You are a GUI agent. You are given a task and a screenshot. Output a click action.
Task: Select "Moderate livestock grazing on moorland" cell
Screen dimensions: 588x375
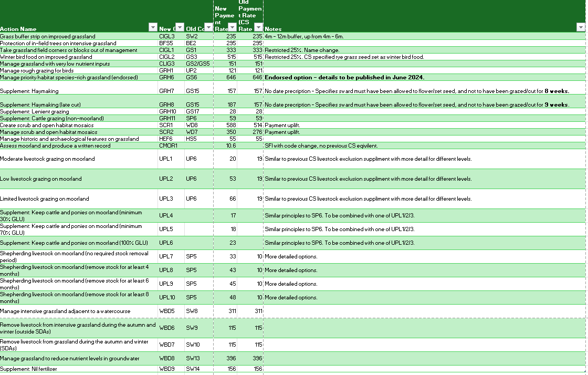pos(79,159)
